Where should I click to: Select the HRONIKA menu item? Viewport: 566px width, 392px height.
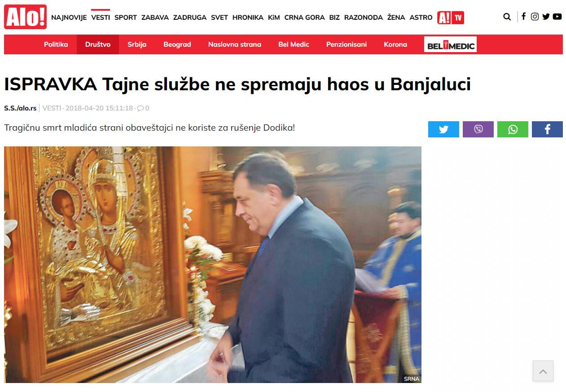tap(248, 18)
